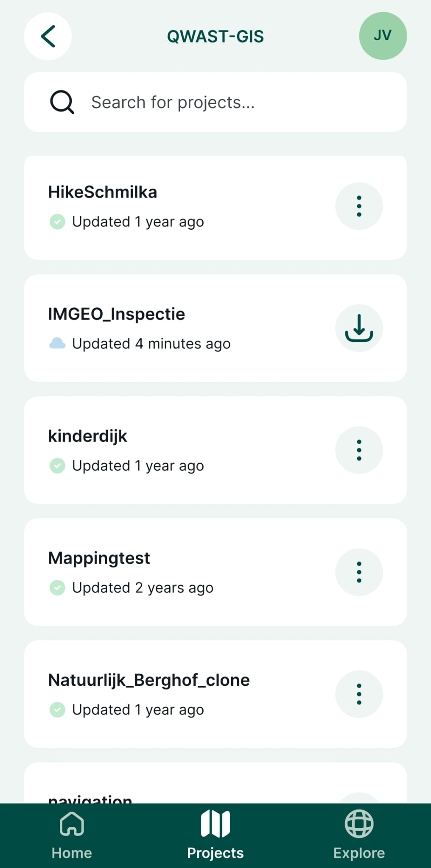Click the synced checkmark for Natuurlijk_Berghof_clone

[x=57, y=709]
